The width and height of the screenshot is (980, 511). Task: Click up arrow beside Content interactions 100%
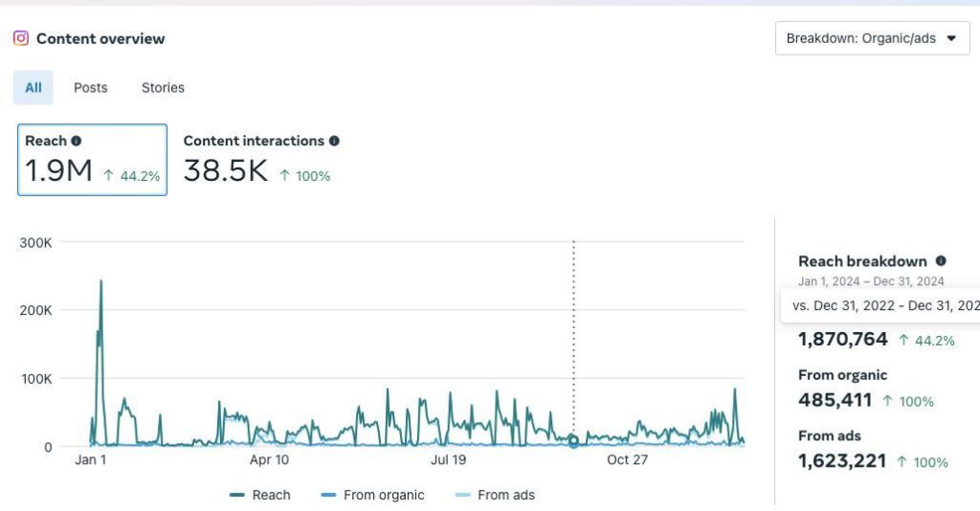(x=285, y=176)
